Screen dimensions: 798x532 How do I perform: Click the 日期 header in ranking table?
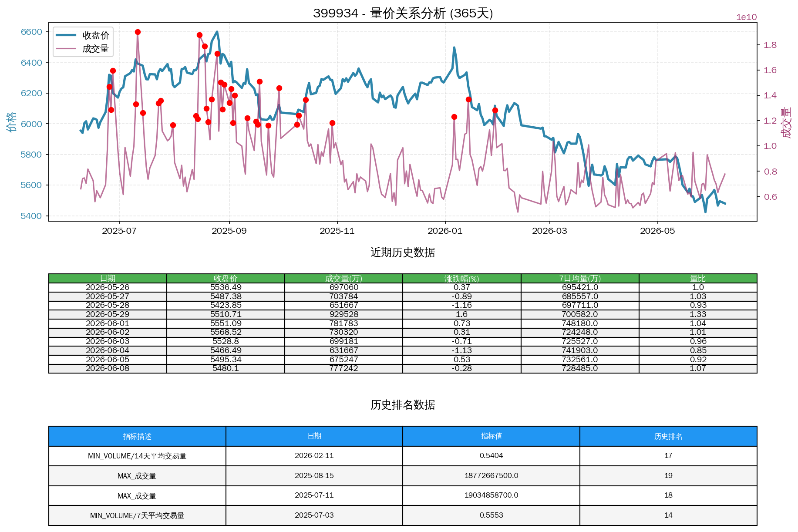[x=314, y=436]
